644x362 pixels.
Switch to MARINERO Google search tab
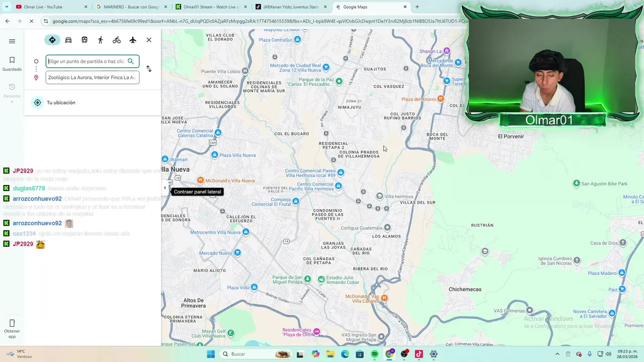pyautogui.click(x=131, y=7)
